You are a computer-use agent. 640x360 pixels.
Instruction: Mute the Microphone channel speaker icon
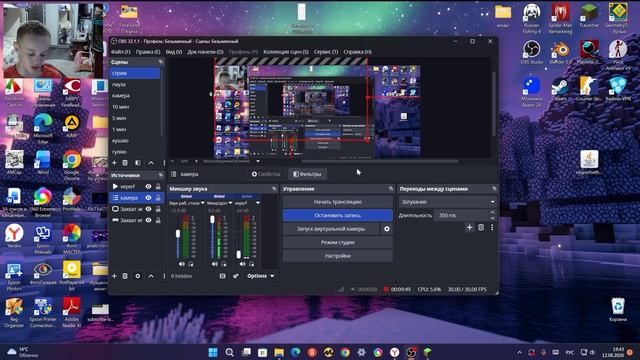click(x=215, y=264)
